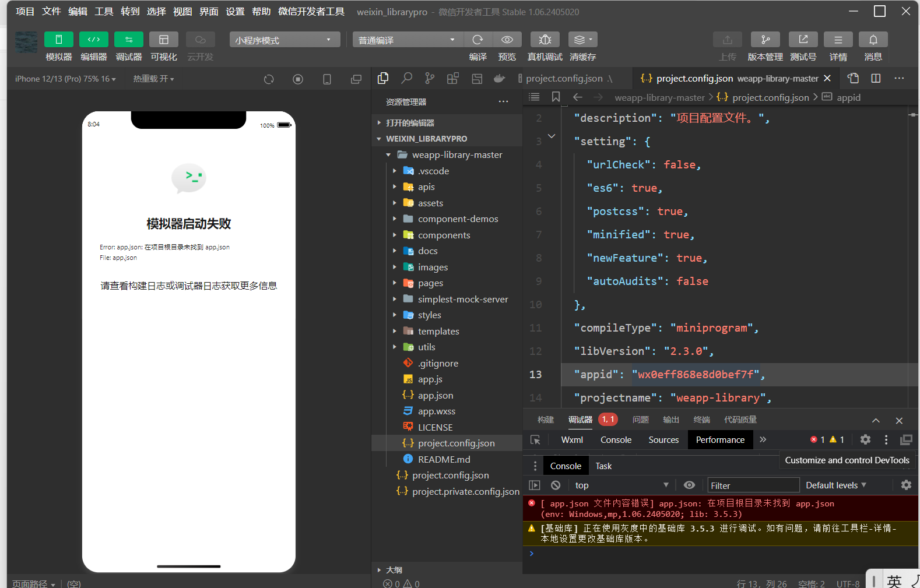Detach the simulator into a separate window

356,79
